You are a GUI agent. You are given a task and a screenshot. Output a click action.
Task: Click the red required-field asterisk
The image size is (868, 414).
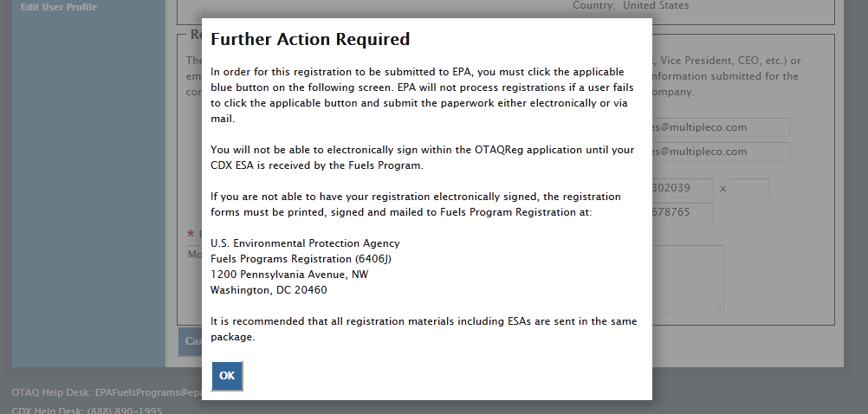[x=191, y=235]
